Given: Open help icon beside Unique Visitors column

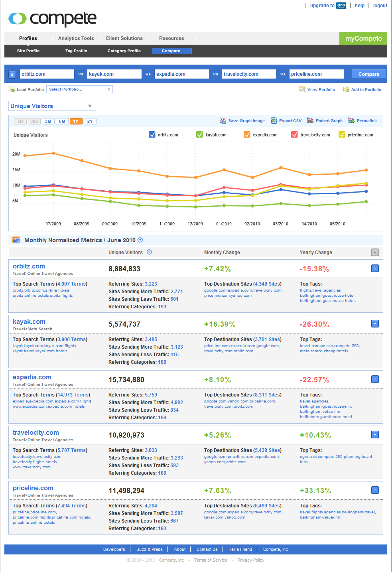Looking at the screenshot, I should click(x=150, y=252).
